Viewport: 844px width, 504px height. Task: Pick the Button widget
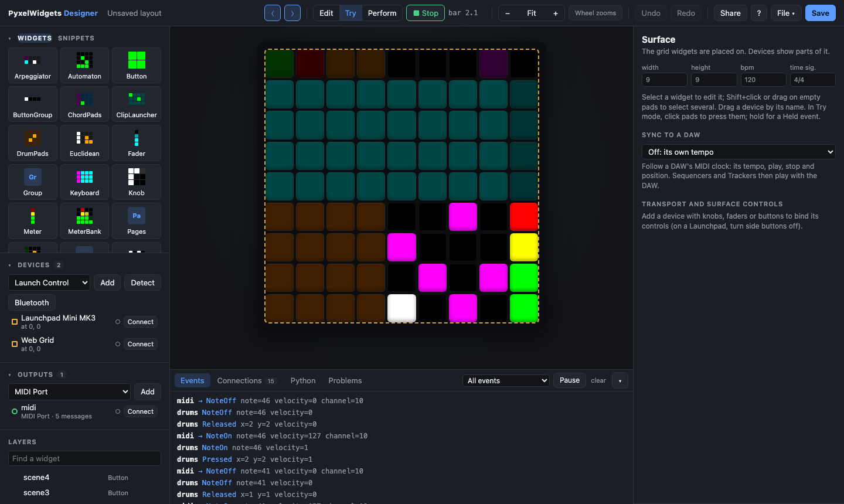137,65
